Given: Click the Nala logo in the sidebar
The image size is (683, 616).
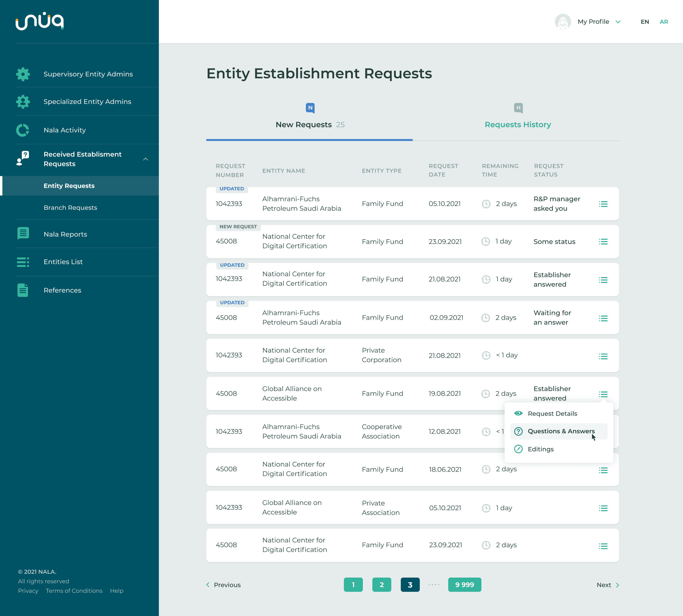Looking at the screenshot, I should 40,21.
